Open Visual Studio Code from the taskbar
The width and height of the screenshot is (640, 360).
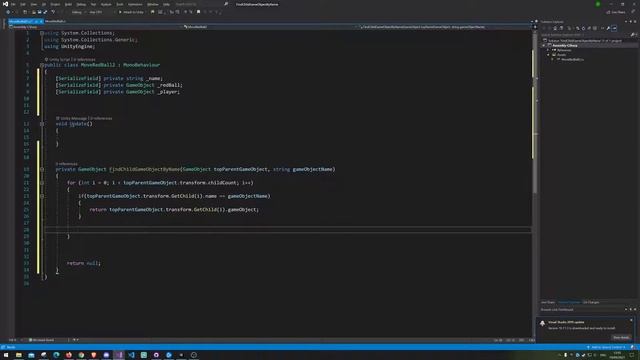(x=131, y=355)
